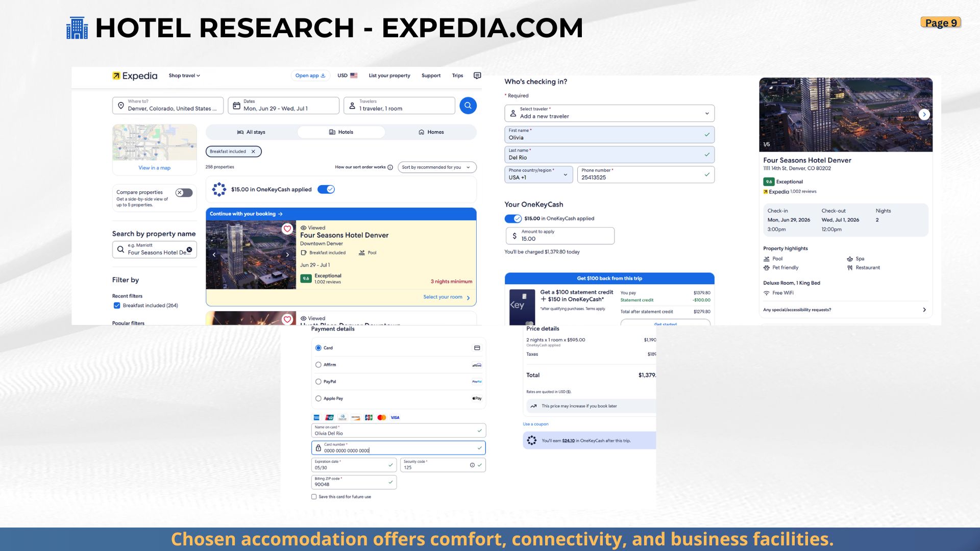Open Shop travel dropdown menu
Viewport: 980px width, 551px height.
click(184, 76)
